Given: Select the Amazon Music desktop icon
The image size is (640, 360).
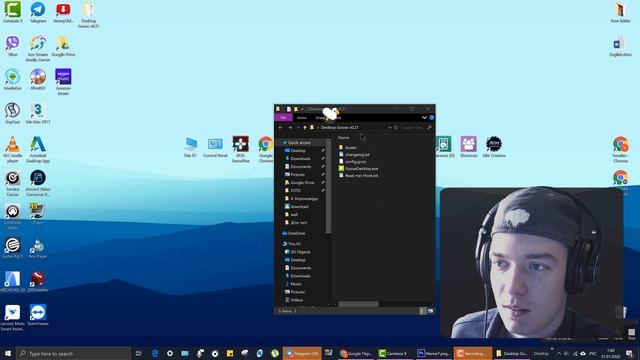Looking at the screenshot, I should (x=63, y=82).
